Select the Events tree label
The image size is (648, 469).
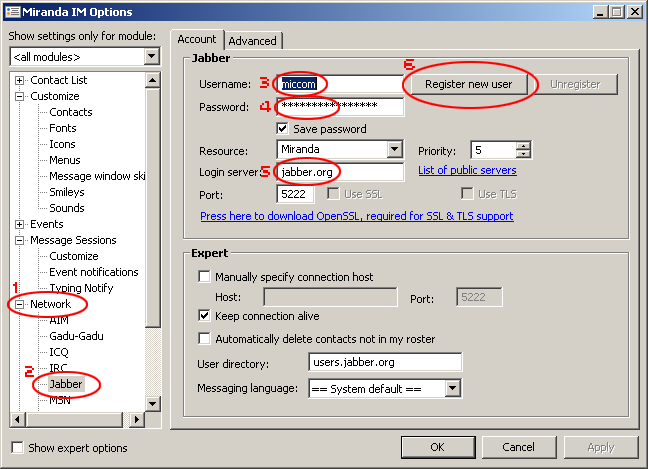pyautogui.click(x=47, y=224)
